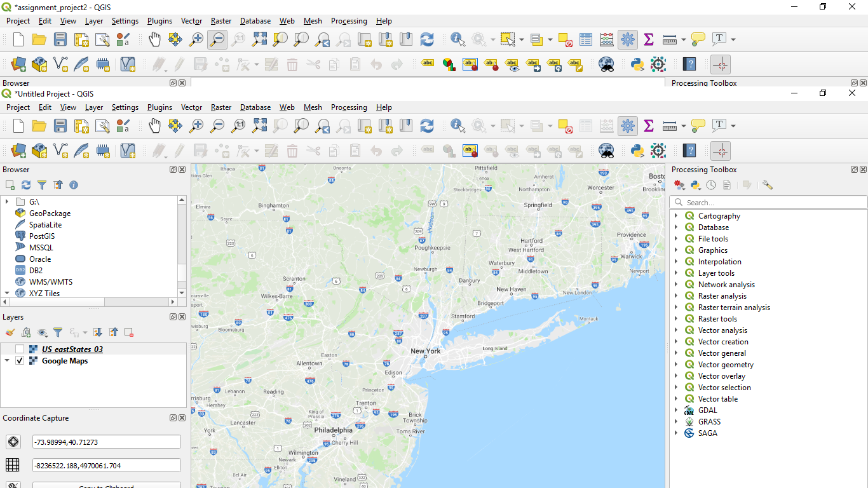Click Zoom Last icon in Untitled Project window
This screenshot has width=868, height=488.
pyautogui.click(x=322, y=126)
